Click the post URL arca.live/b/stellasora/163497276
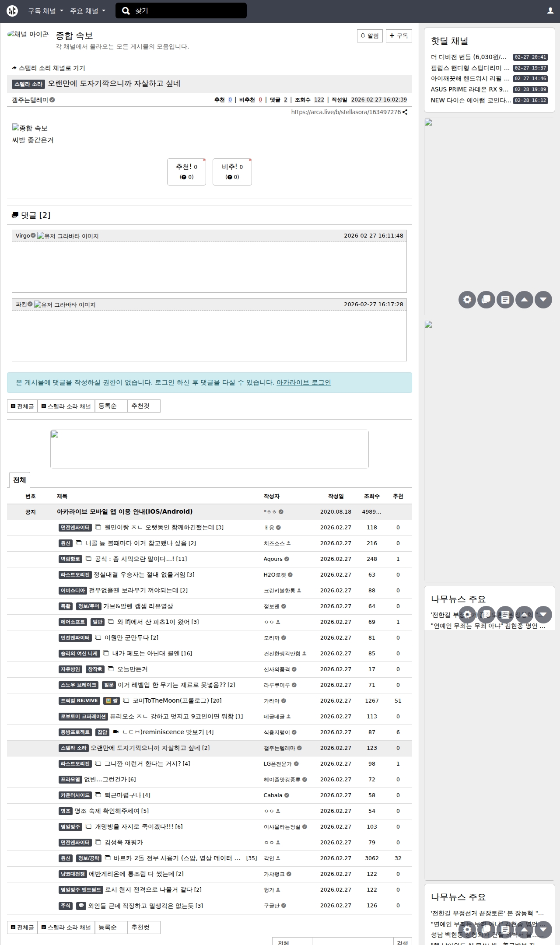 click(346, 112)
